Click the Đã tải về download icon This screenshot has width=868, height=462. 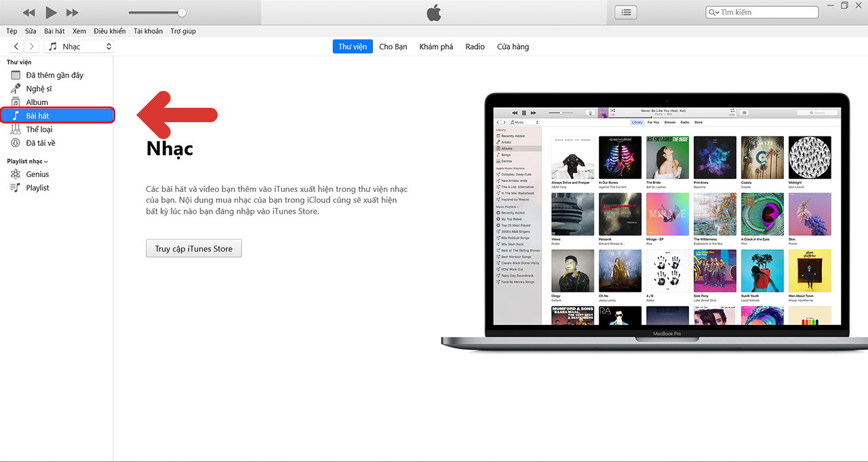pos(15,143)
